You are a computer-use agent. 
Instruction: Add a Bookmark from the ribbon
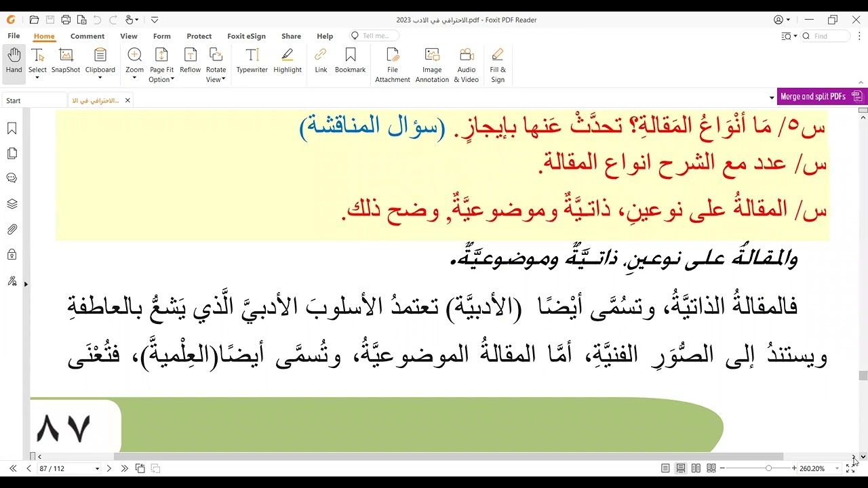coord(350,60)
